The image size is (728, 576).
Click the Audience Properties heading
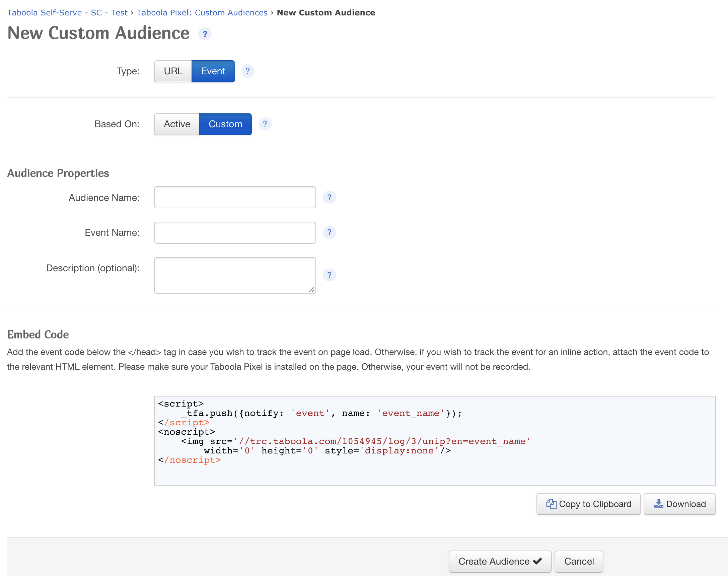coord(58,173)
